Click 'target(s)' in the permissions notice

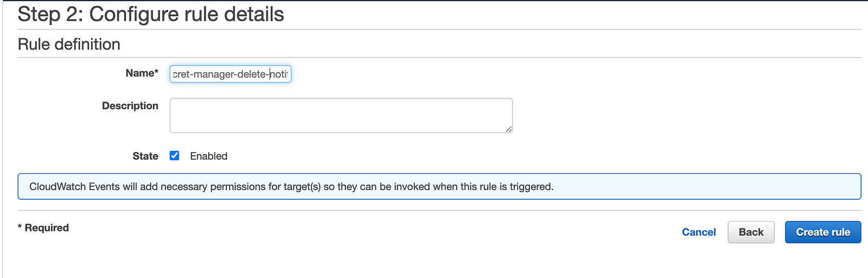302,187
